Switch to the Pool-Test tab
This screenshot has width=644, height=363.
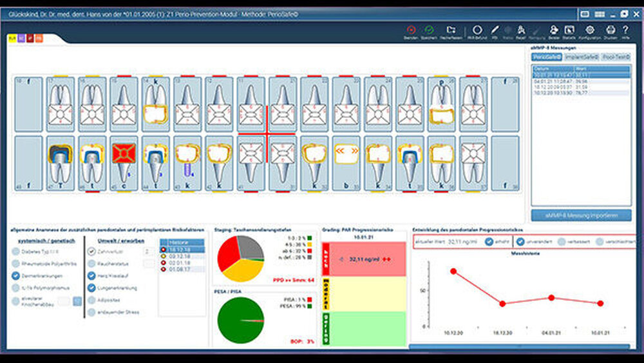[x=616, y=57]
